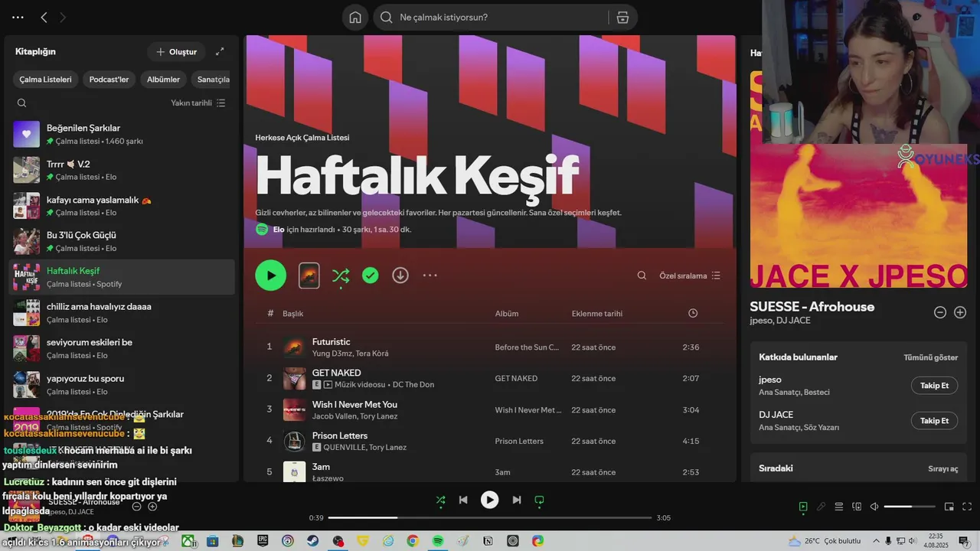Open Beğenilen Şarkılar playlist in library

pos(123,134)
